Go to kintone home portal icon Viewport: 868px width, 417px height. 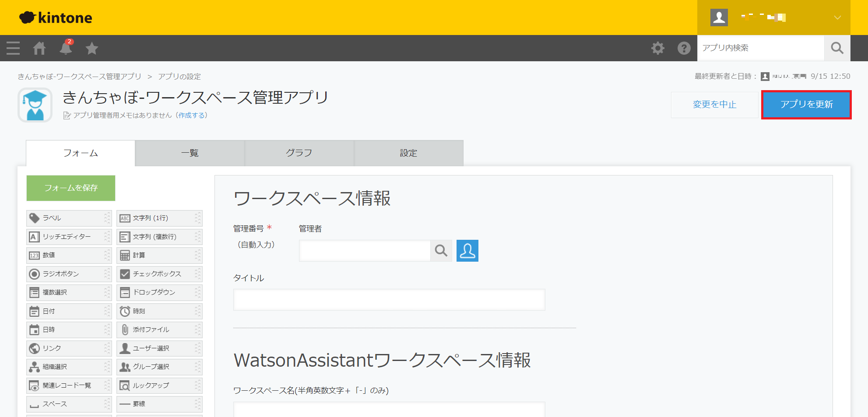click(39, 48)
